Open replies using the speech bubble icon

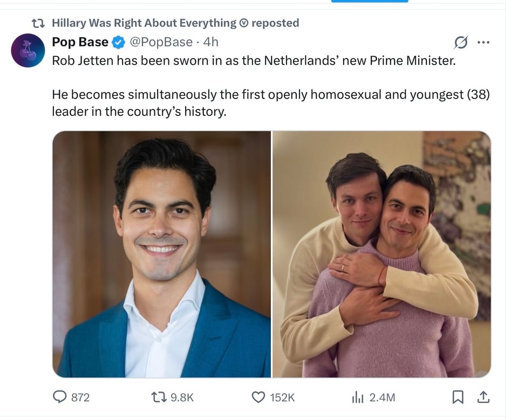(x=61, y=397)
